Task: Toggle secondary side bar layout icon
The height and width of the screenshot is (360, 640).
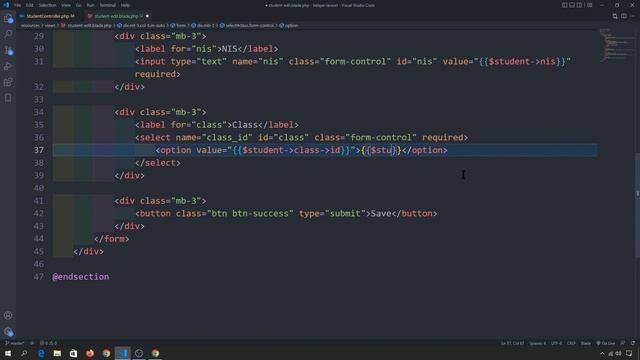Action: click(x=579, y=5)
